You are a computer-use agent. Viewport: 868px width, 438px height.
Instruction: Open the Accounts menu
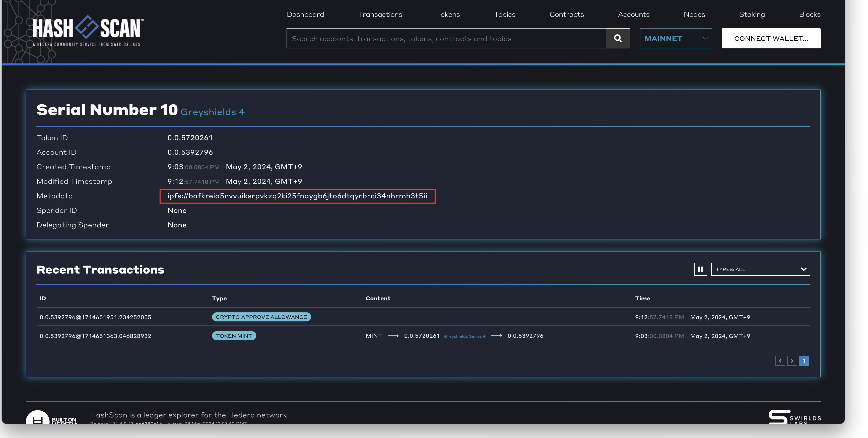[633, 14]
